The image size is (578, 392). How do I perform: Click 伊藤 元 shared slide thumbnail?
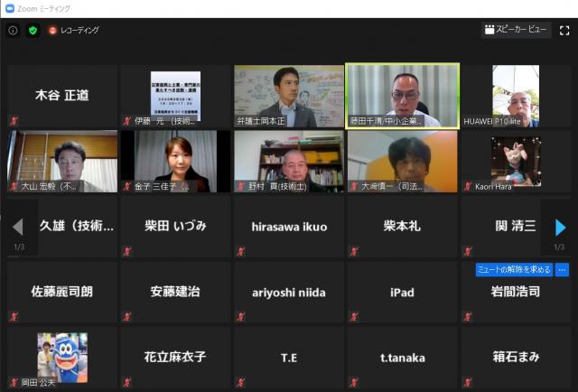[175, 90]
